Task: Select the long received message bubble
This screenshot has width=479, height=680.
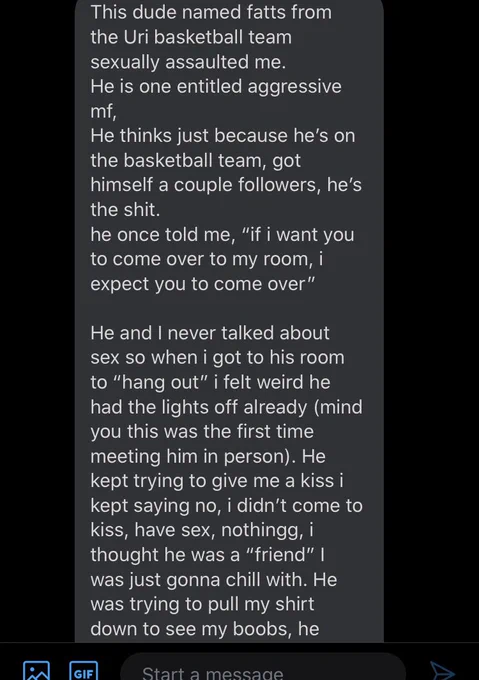Action: coord(229,321)
